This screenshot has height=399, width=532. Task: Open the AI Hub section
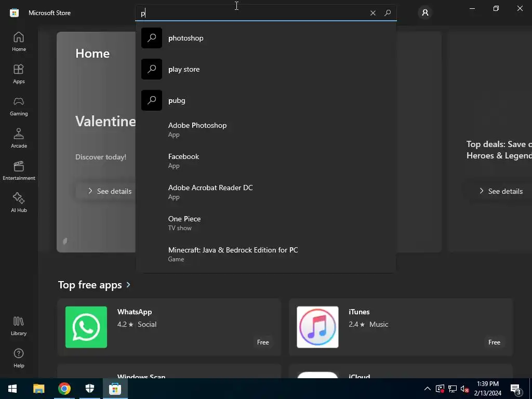pos(19,203)
